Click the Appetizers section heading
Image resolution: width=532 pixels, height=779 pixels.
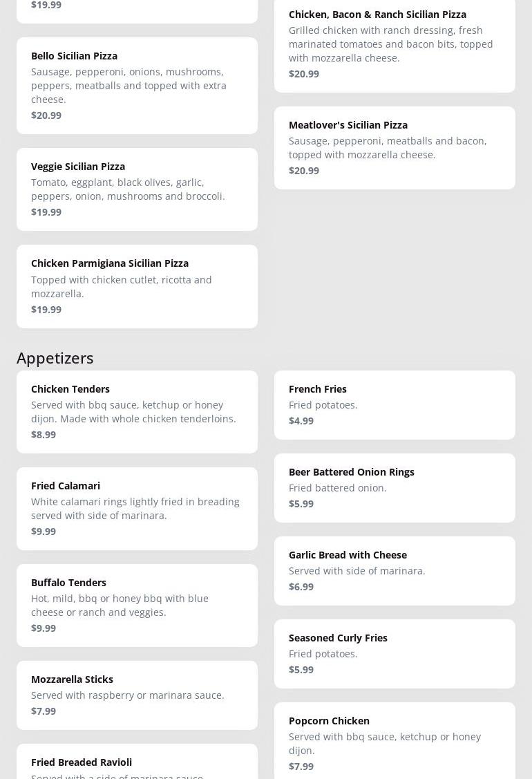[x=55, y=357]
